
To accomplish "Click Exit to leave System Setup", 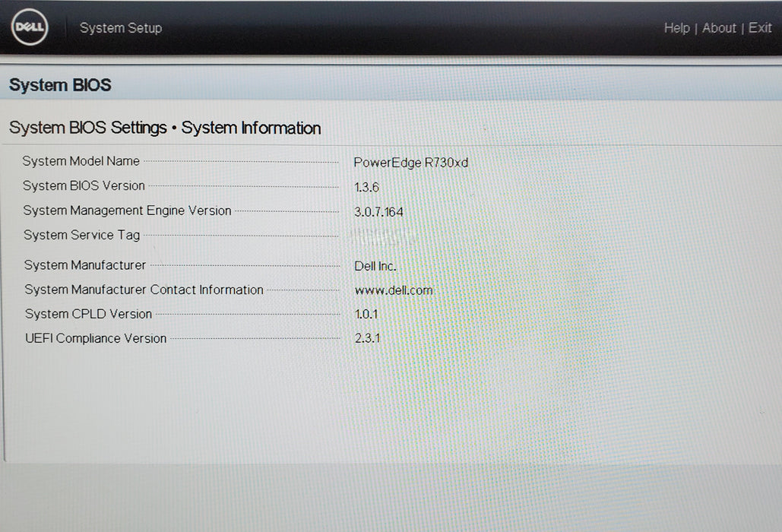I will point(760,28).
